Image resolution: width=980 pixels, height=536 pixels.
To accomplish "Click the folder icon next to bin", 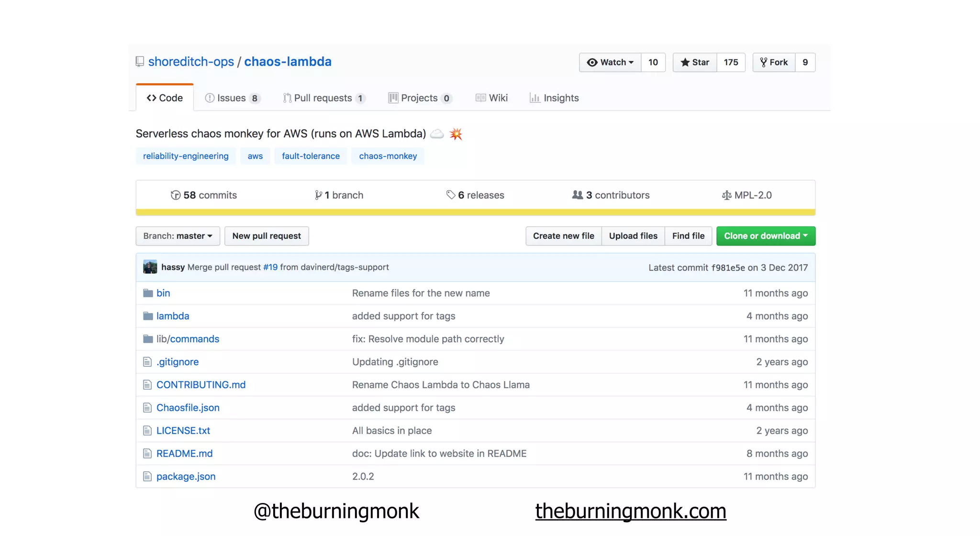I will click(x=148, y=293).
